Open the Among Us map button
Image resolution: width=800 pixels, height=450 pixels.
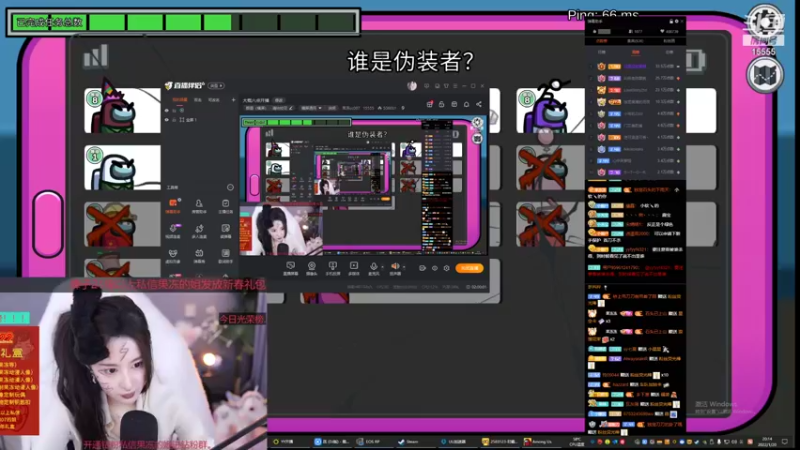[765, 75]
